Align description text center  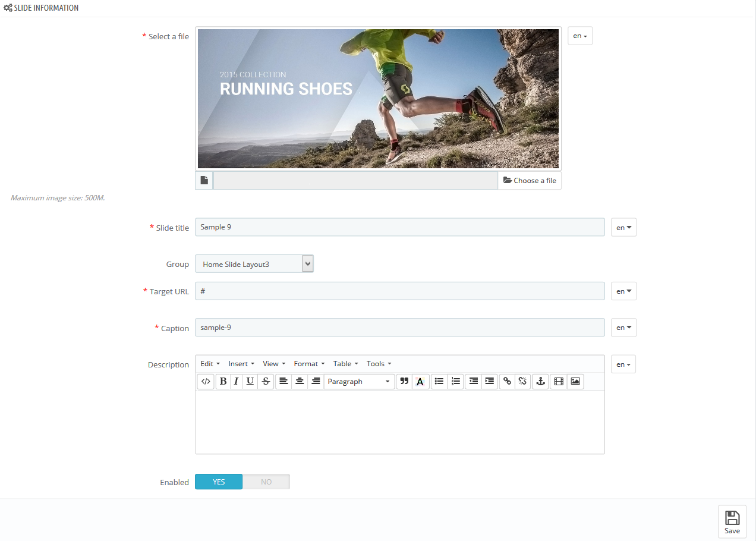tap(300, 382)
